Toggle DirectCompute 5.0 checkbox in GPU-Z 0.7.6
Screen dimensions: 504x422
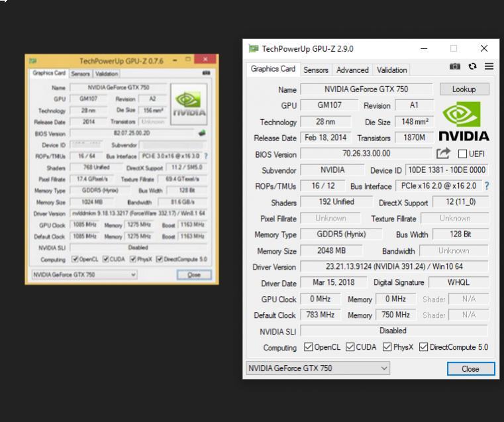coord(159,259)
